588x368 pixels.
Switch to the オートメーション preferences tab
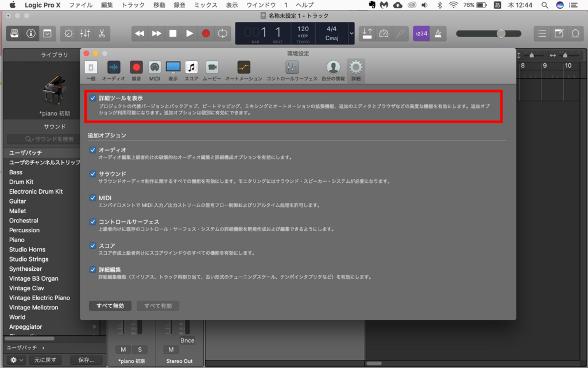(243, 71)
